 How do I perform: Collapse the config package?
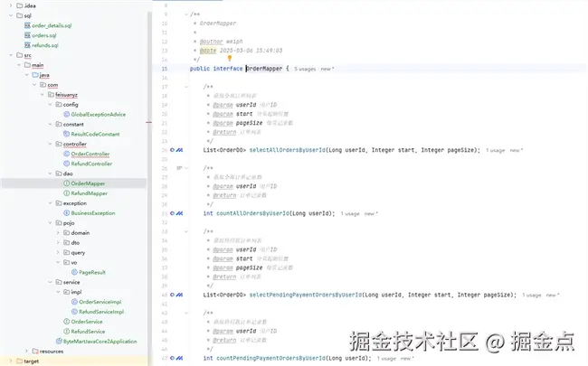[x=51, y=105]
